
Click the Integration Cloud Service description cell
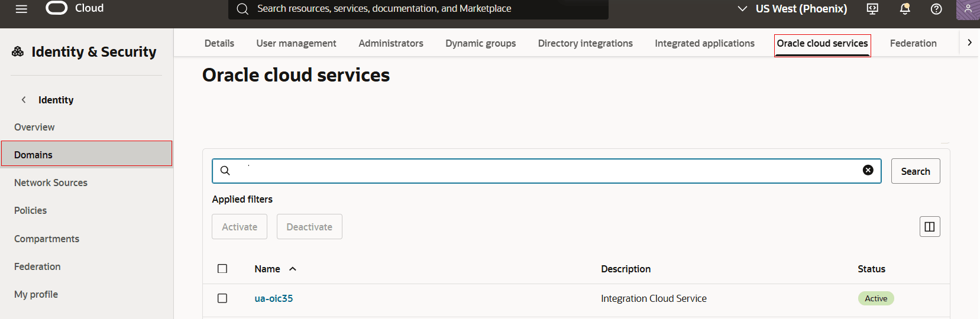tap(654, 298)
